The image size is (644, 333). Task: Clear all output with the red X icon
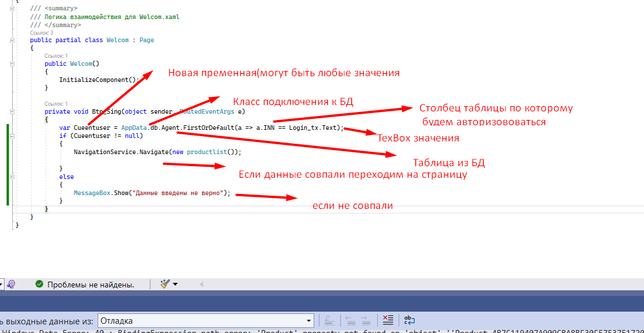coord(388,321)
